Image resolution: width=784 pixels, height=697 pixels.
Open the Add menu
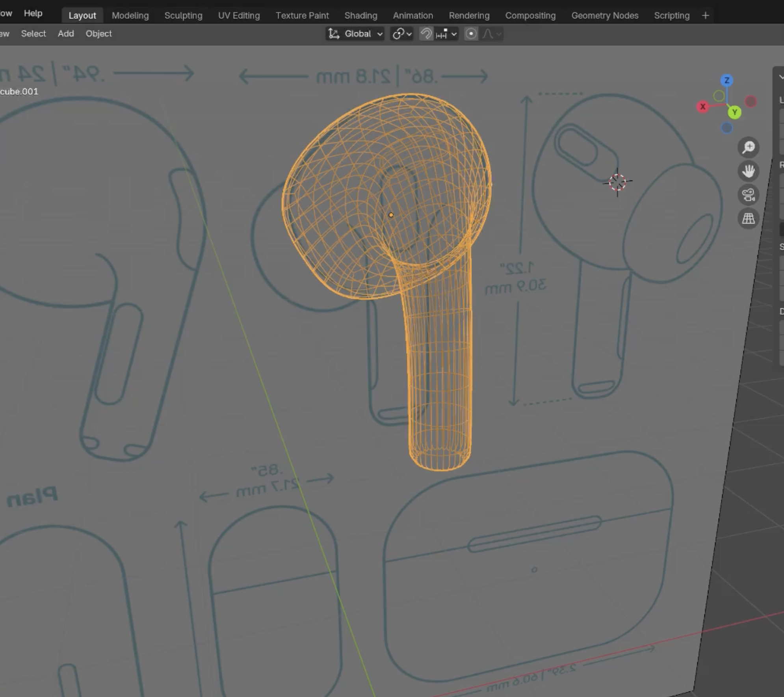tap(66, 34)
